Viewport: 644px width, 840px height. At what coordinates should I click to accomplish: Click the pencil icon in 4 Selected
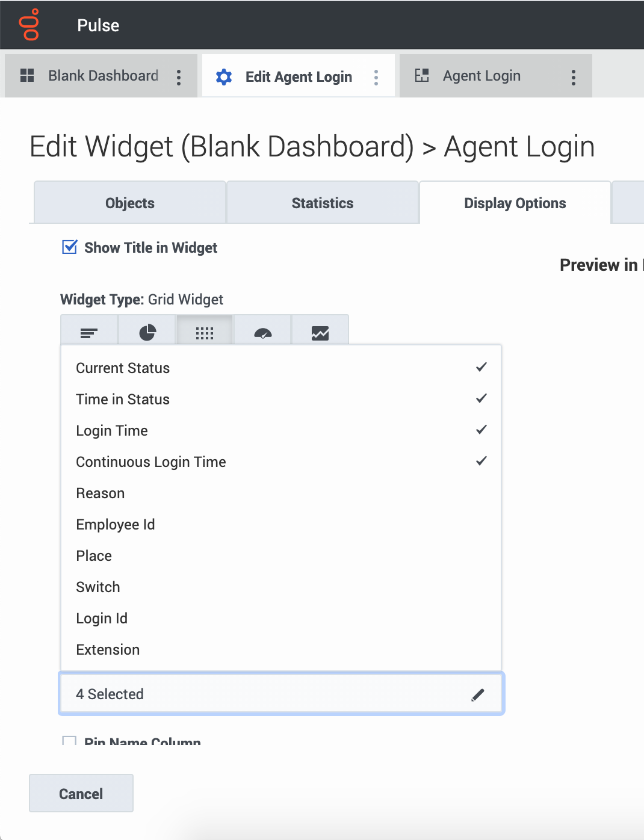(x=478, y=694)
